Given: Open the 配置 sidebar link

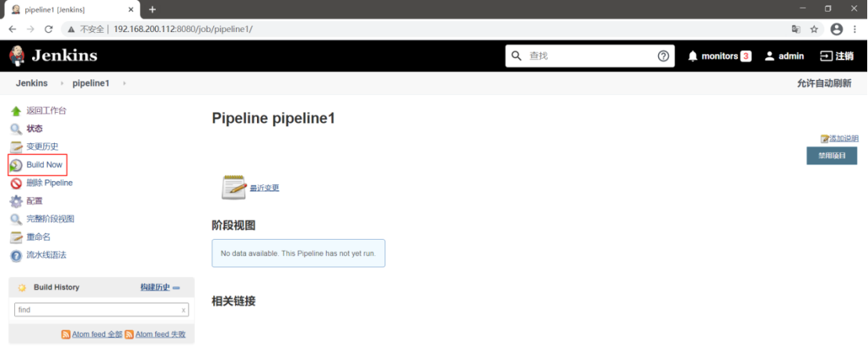Looking at the screenshot, I should (34, 201).
